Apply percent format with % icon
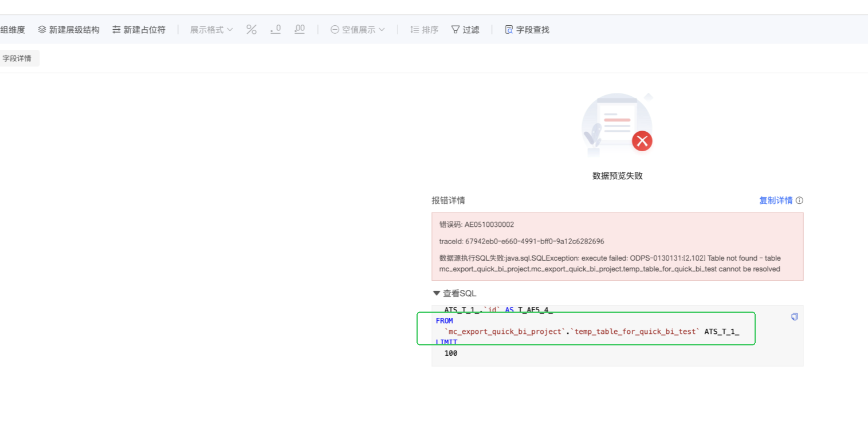The image size is (868, 421). point(252,30)
